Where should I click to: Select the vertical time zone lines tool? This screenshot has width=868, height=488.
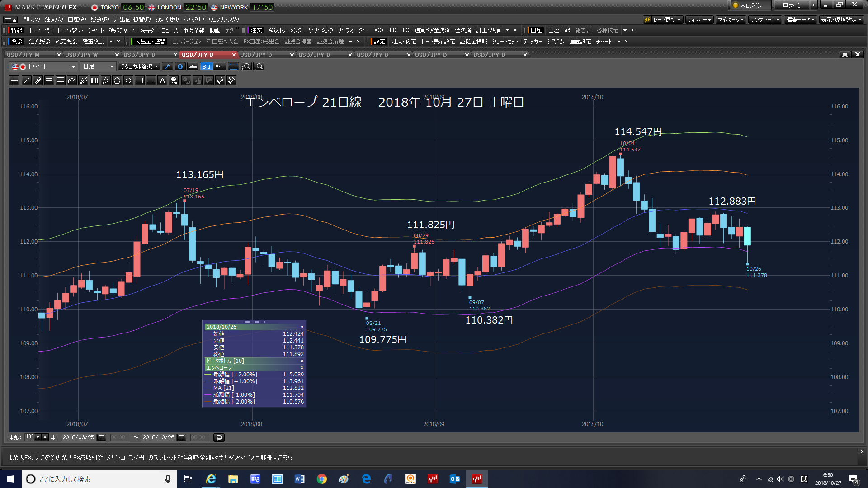click(x=94, y=80)
